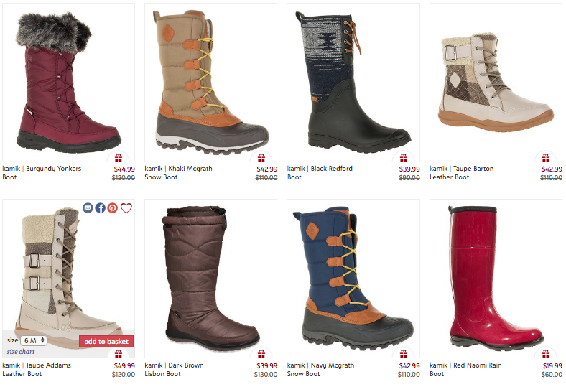Click gift icon under Red Naomi Rain Boot
The width and height of the screenshot is (566, 392).
pos(546,354)
